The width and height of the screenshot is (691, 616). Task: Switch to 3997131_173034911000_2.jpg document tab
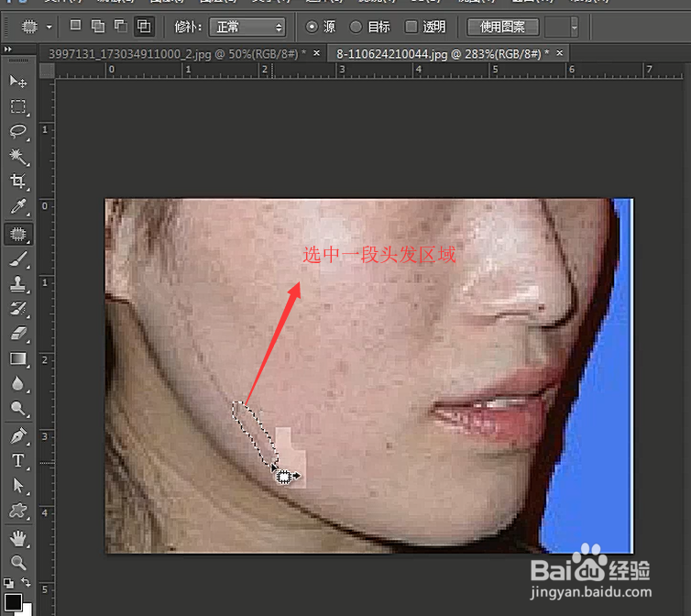177,54
